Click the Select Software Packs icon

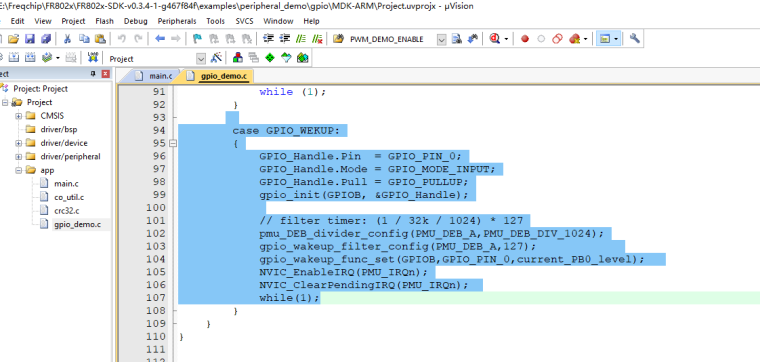(286, 58)
